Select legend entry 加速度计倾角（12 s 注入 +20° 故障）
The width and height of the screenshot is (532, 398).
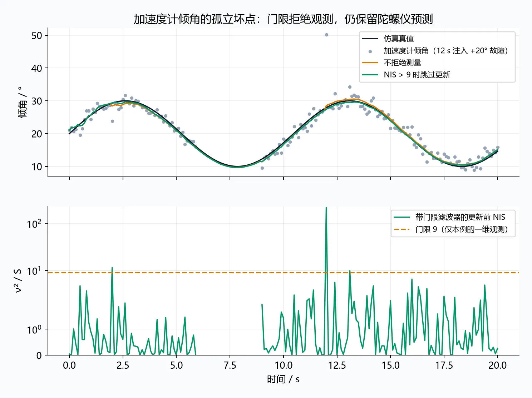446,51
